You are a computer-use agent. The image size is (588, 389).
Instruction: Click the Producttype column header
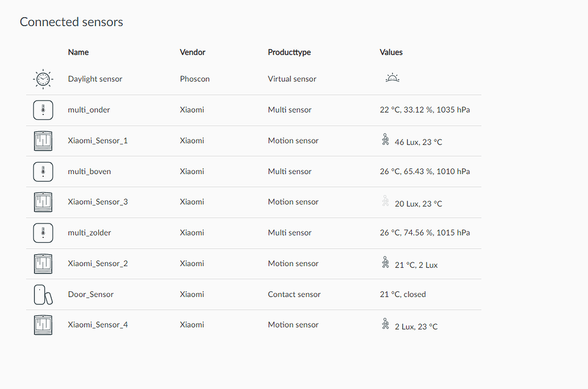point(289,52)
